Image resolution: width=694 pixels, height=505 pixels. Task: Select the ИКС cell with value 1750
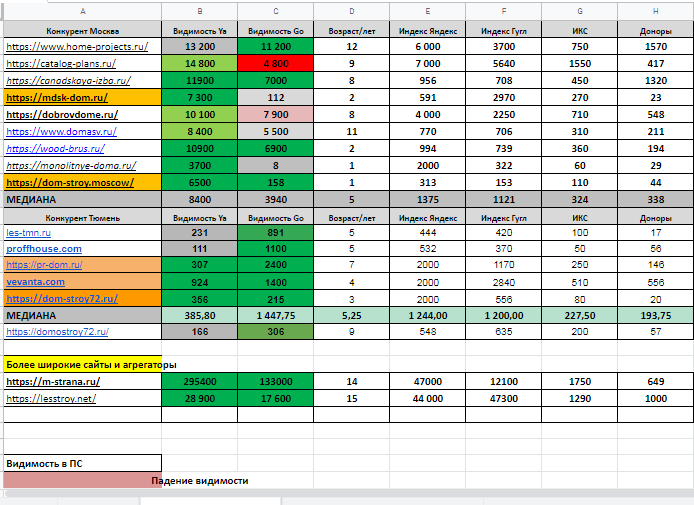click(580, 382)
